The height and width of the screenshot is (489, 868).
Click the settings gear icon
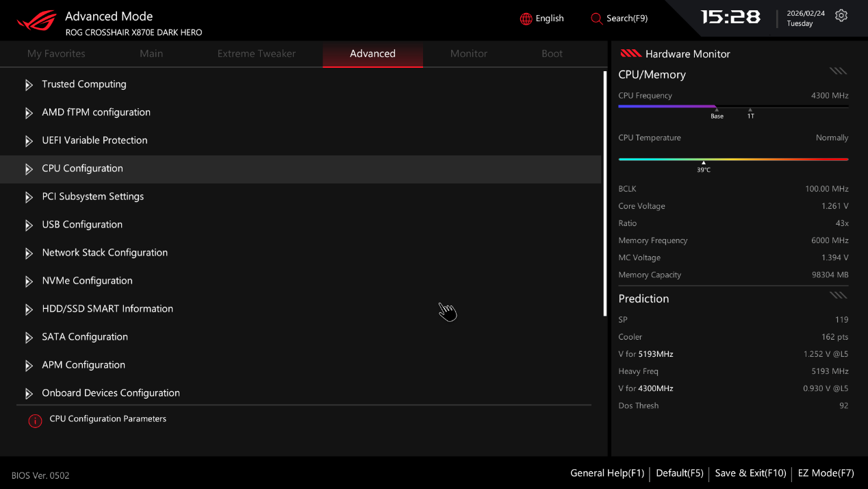(x=841, y=16)
